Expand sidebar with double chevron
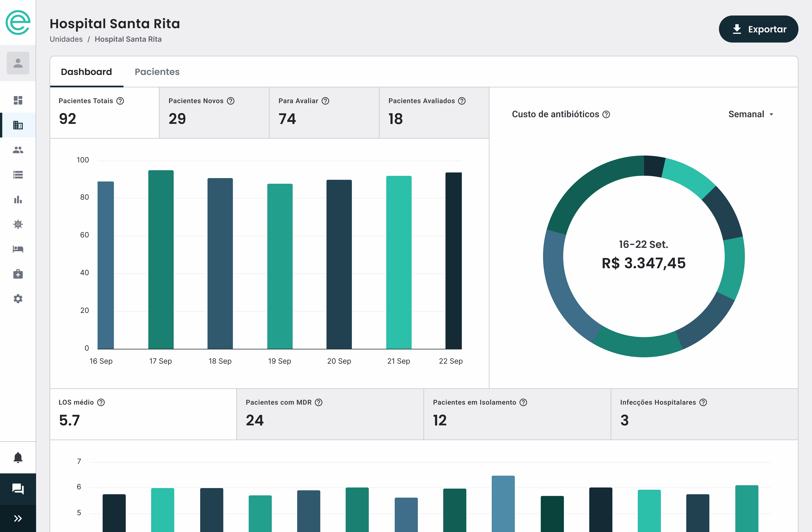The image size is (812, 532). pos(18,519)
